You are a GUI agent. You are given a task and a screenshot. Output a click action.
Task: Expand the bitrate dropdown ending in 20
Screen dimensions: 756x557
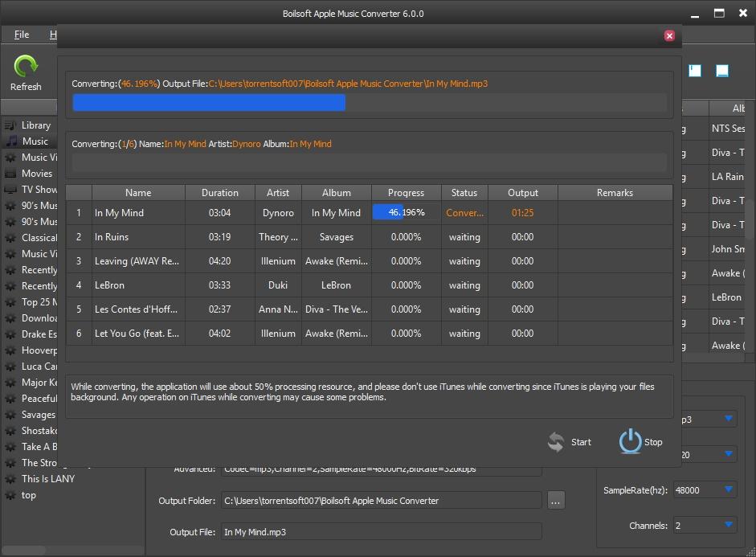(x=729, y=454)
